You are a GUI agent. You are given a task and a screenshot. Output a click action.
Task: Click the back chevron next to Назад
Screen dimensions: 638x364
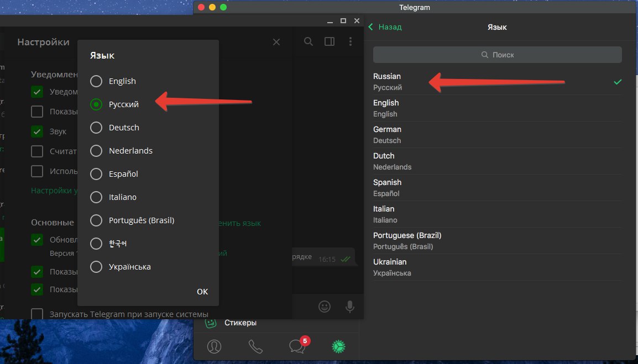[370, 27]
